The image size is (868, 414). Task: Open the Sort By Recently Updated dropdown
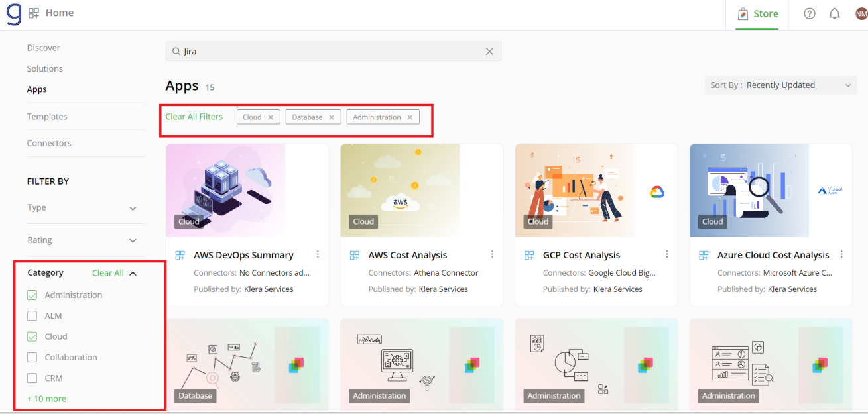[x=781, y=85]
